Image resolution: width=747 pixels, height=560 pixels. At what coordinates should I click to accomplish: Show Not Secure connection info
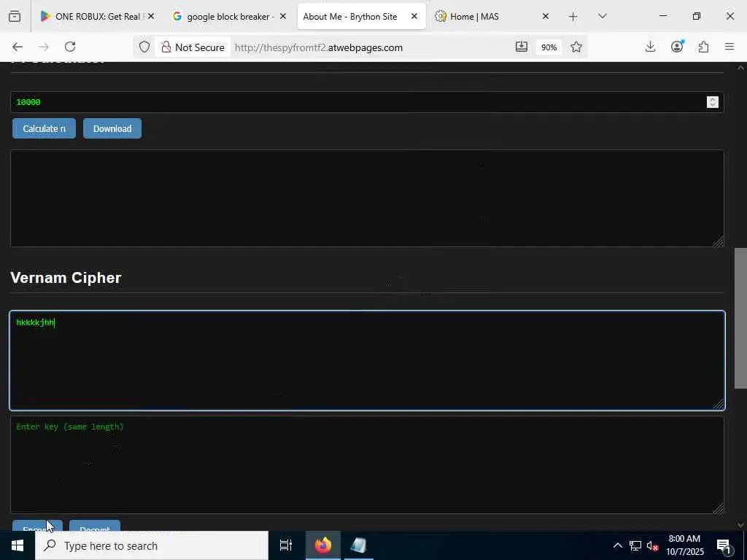pyautogui.click(x=193, y=47)
